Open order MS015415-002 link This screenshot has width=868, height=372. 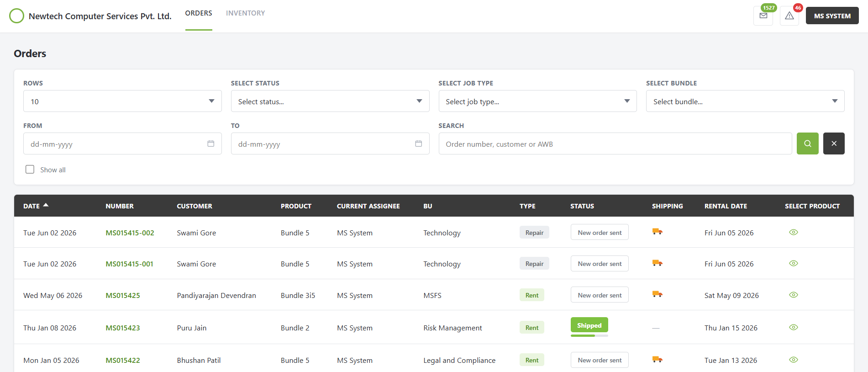pos(130,233)
